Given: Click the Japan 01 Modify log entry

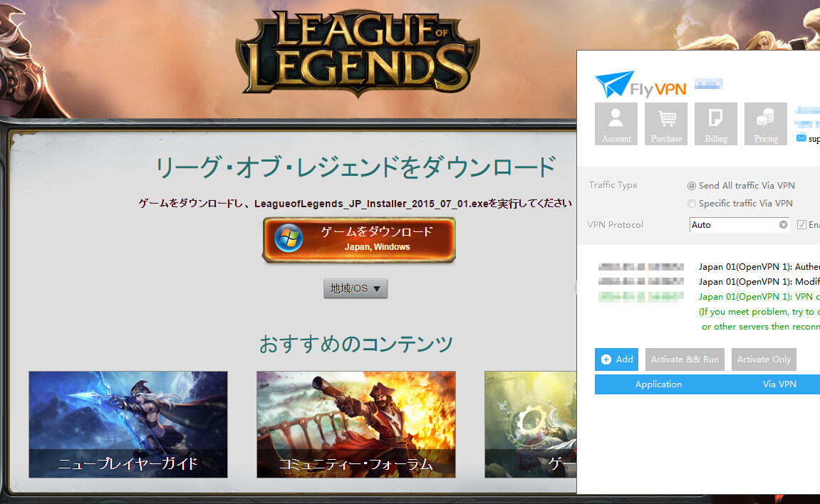Looking at the screenshot, I should (759, 282).
